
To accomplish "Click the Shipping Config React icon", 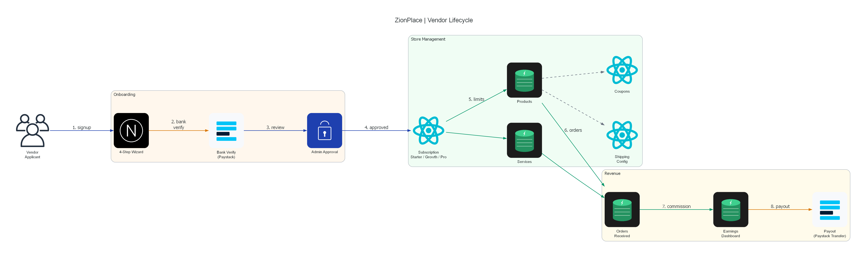I will click(x=622, y=135).
